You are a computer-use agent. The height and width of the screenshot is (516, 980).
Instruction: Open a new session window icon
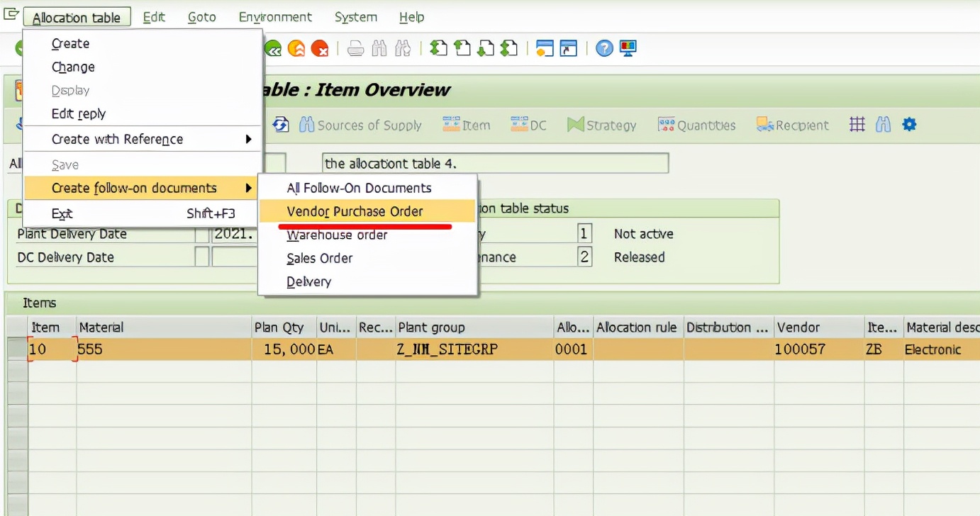coord(545,48)
